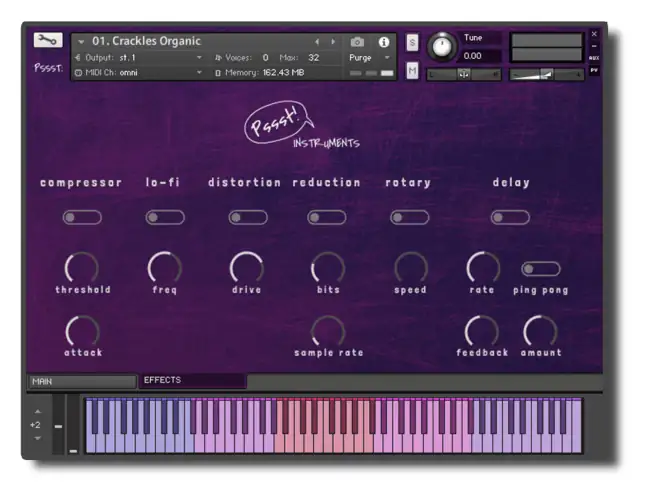652x500 pixels.
Task: Click the Max voices value 32
Action: [x=314, y=58]
